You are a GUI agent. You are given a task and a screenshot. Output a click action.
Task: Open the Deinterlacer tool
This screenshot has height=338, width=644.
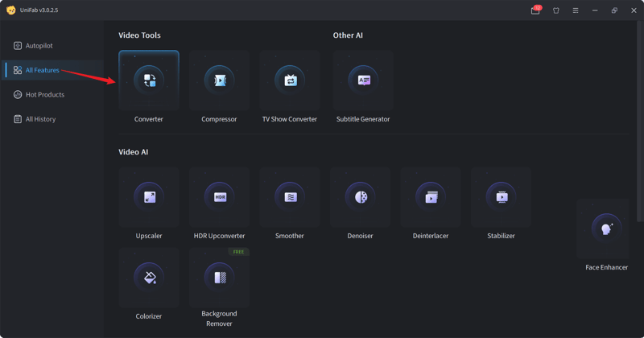coord(431,197)
